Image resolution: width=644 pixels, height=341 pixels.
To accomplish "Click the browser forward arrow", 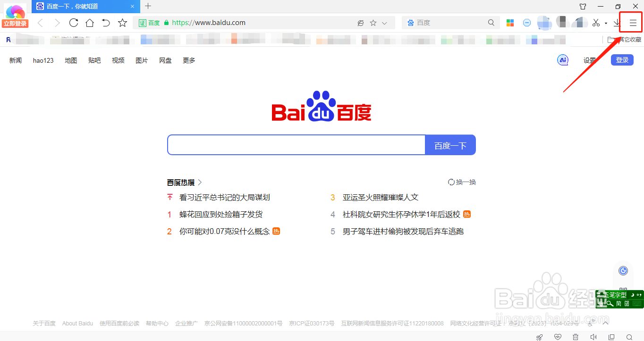I will pyautogui.click(x=57, y=23).
